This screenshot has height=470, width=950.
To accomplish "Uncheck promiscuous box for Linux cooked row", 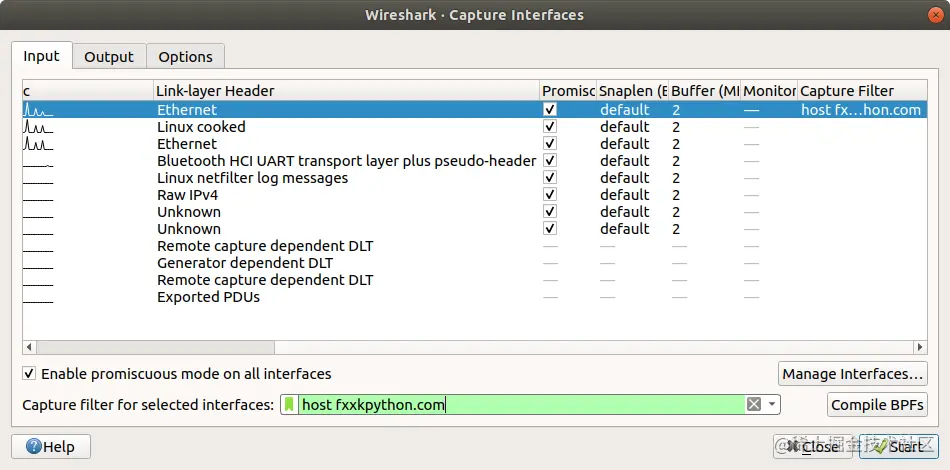I will coord(550,127).
